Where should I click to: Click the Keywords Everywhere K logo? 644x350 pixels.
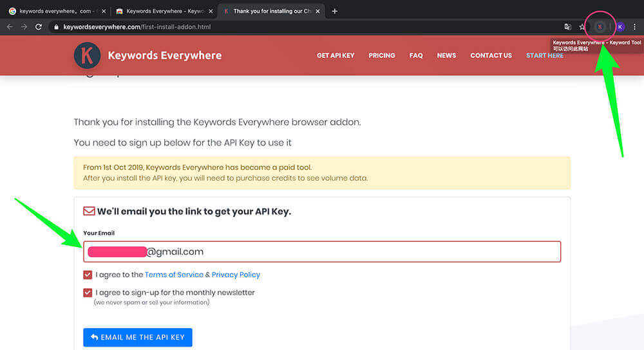coord(87,55)
